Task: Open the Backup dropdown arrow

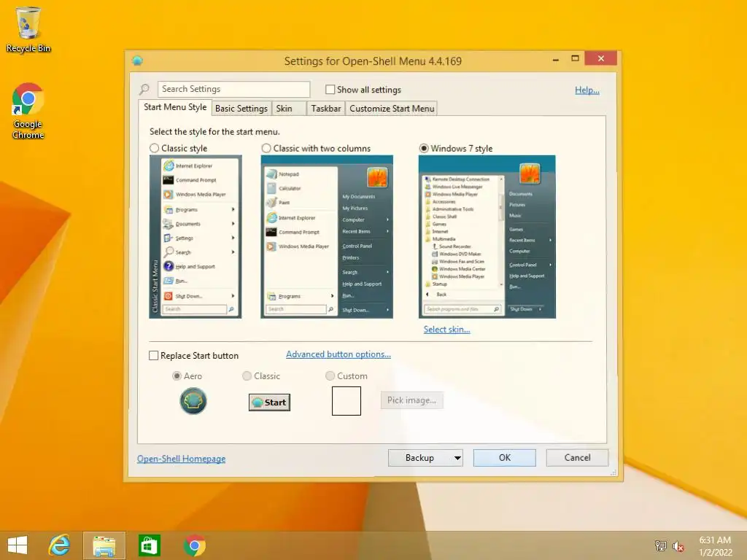Action: tap(457, 458)
